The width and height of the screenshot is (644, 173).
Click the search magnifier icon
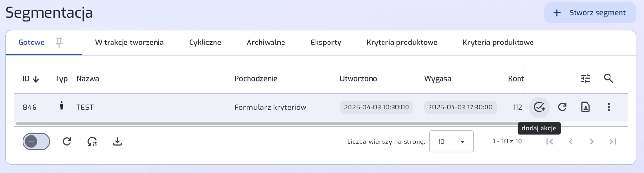609,78
